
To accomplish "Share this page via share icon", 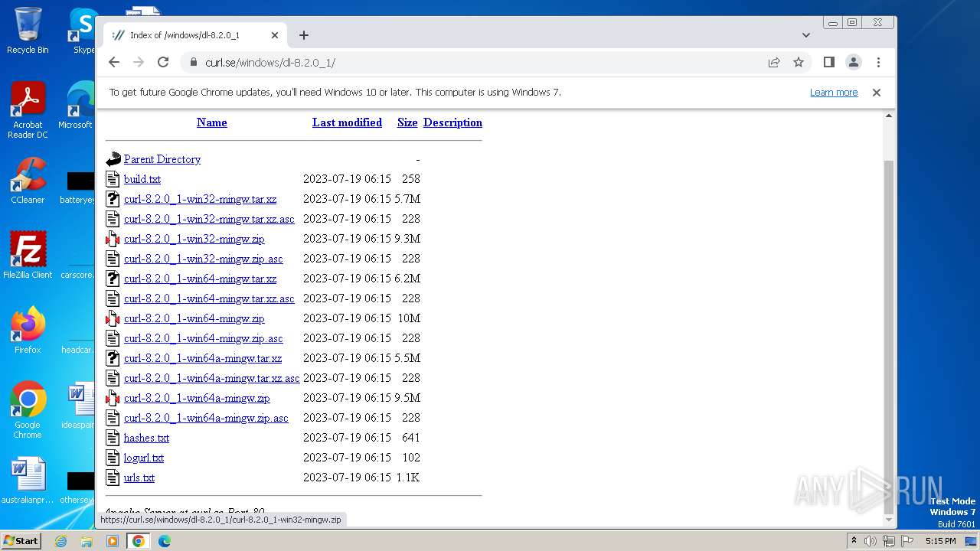I will pos(774,62).
